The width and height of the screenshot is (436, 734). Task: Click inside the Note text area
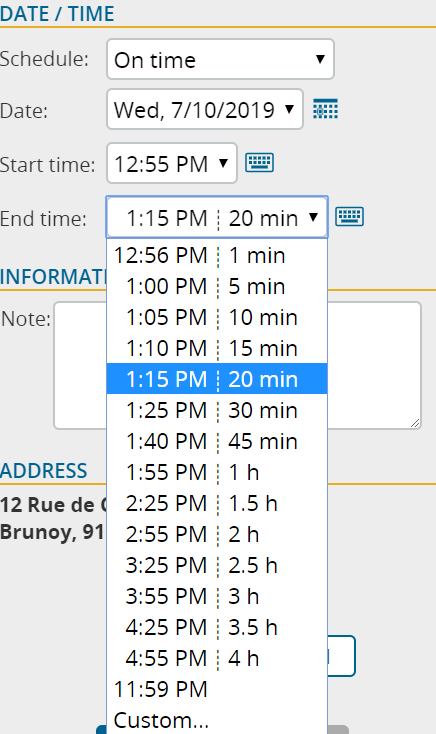click(x=374, y=365)
